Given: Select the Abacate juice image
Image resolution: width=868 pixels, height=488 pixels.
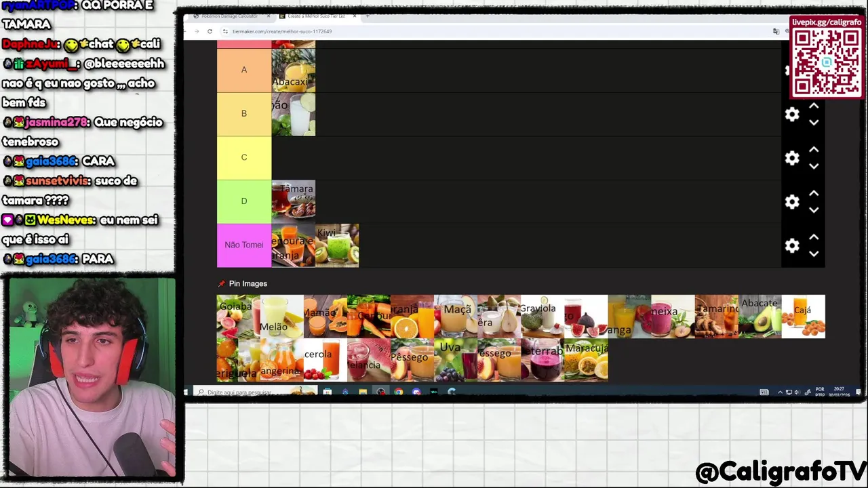Looking at the screenshot, I should coord(759,317).
